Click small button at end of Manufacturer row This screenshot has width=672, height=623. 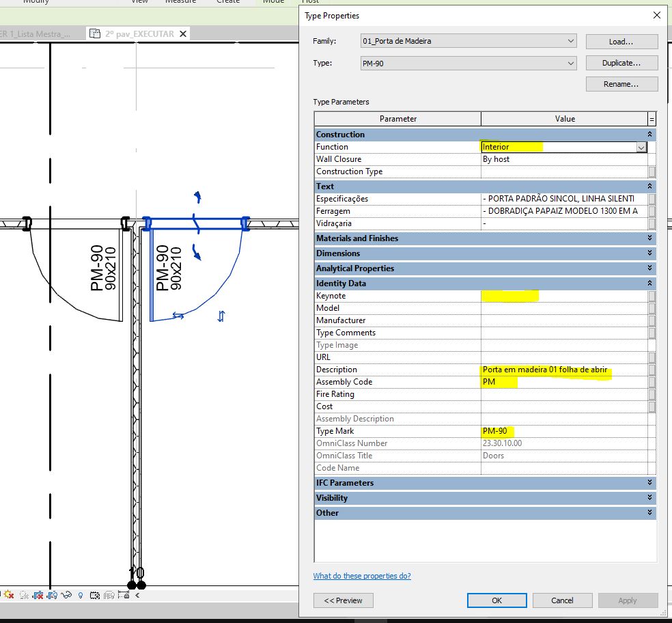pyautogui.click(x=652, y=320)
